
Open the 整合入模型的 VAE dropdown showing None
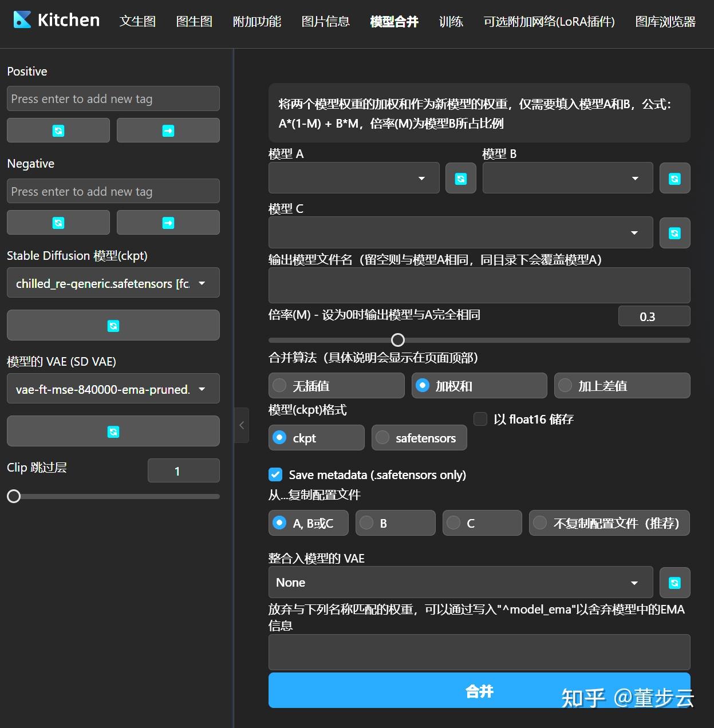click(460, 582)
